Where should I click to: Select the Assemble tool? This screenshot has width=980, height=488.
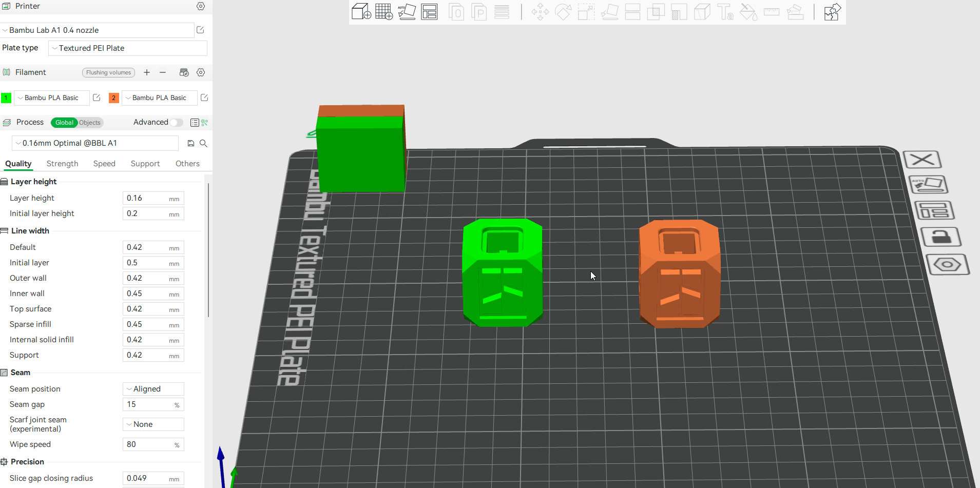pos(795,11)
